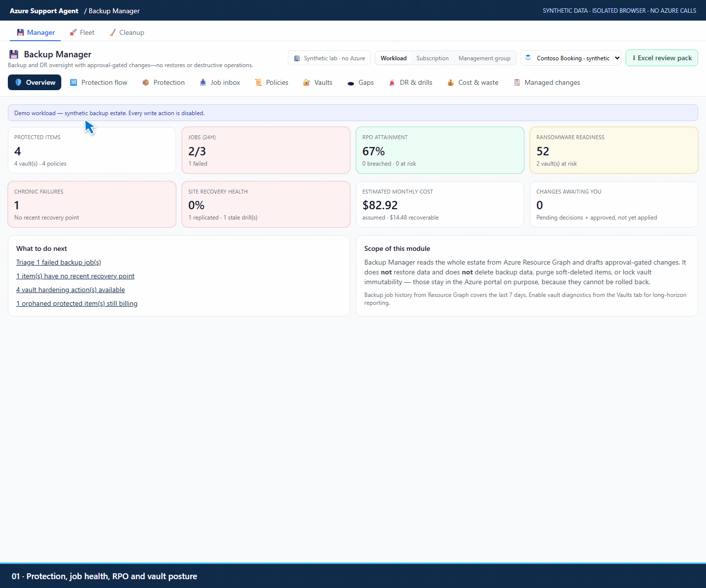
Task: Go to the Protection flow section
Action: point(99,82)
